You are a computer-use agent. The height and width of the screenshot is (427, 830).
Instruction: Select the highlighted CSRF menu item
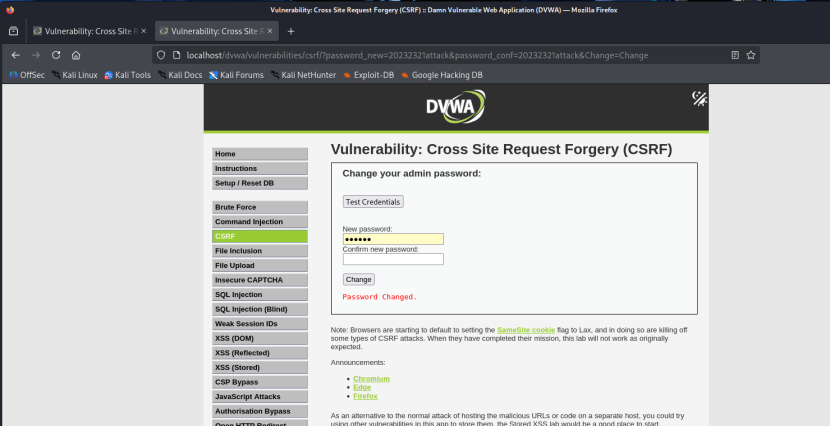(x=260, y=237)
